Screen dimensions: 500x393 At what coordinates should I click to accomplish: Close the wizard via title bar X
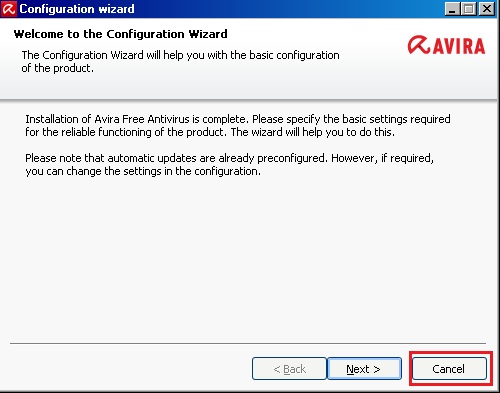[x=486, y=9]
